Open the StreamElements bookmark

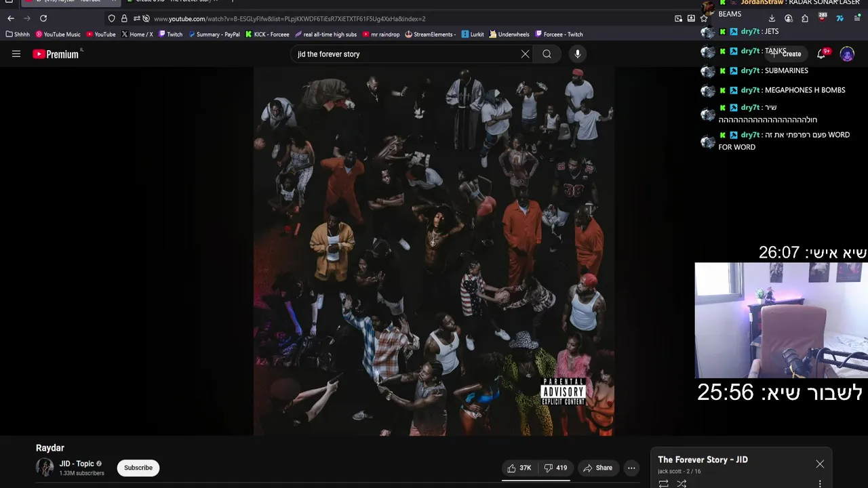tap(431, 34)
